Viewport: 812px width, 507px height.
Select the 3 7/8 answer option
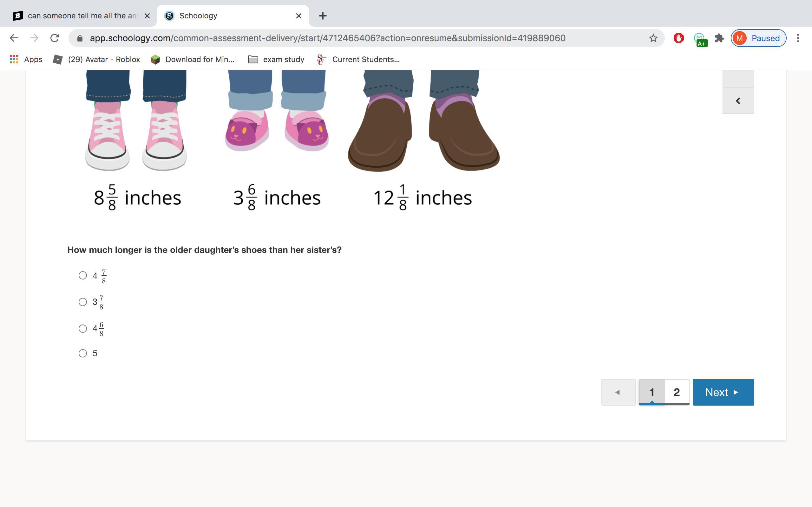(82, 302)
